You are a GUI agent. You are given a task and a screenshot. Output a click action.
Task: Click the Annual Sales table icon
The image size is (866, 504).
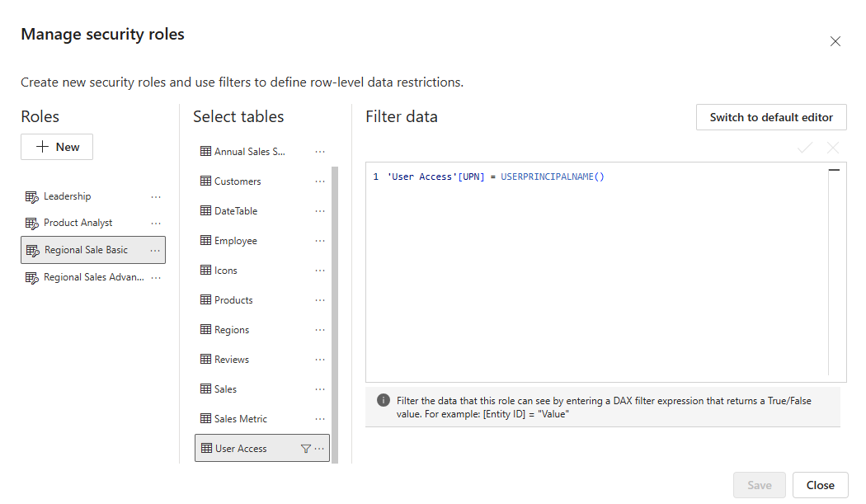tap(205, 151)
